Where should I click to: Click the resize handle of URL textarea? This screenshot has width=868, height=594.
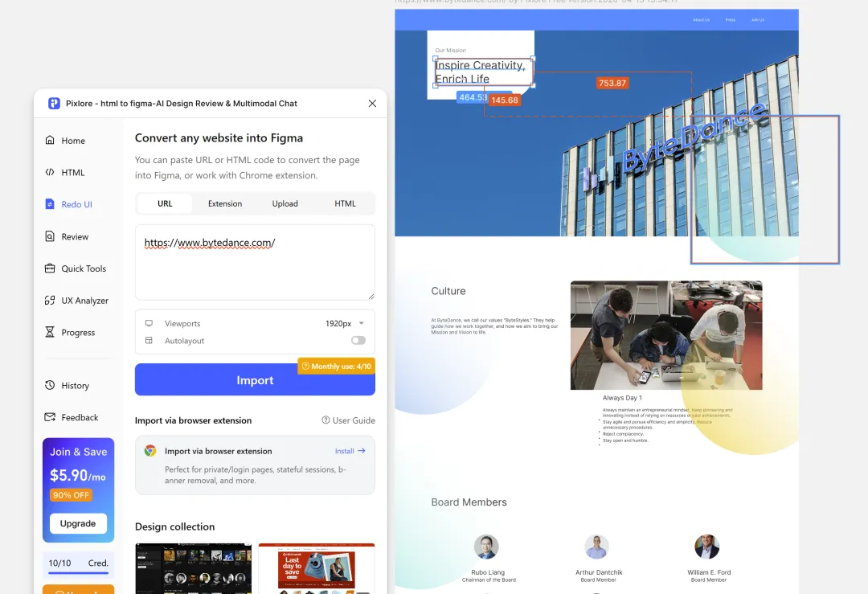tap(371, 296)
